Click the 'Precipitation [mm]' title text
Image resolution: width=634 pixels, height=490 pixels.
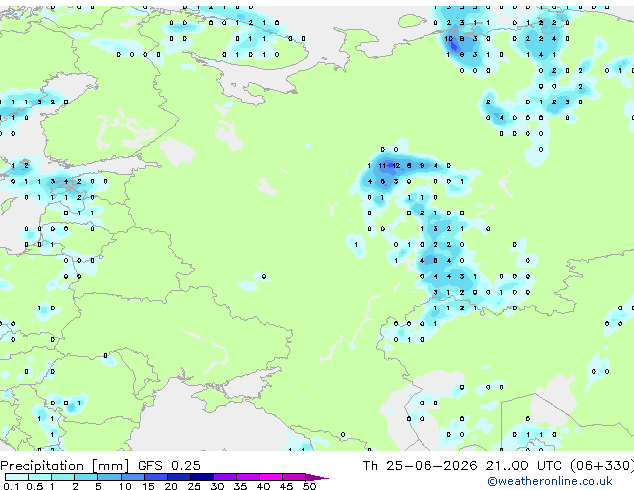[65, 466]
